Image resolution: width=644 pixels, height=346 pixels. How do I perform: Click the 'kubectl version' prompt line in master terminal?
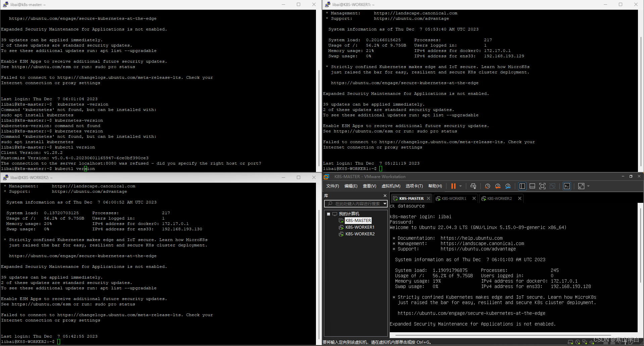coord(48,169)
